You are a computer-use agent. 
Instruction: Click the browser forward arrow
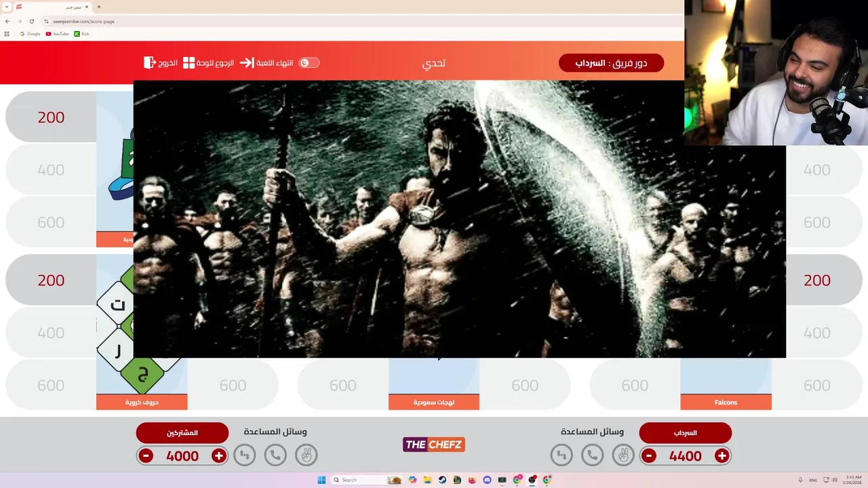[x=19, y=21]
